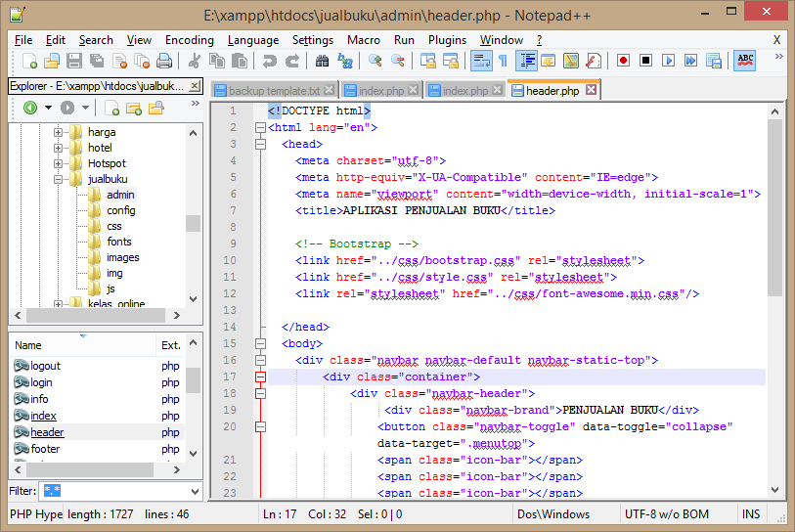The image size is (795, 532).
Task: Click the New file toolbar icon
Action: point(29,61)
